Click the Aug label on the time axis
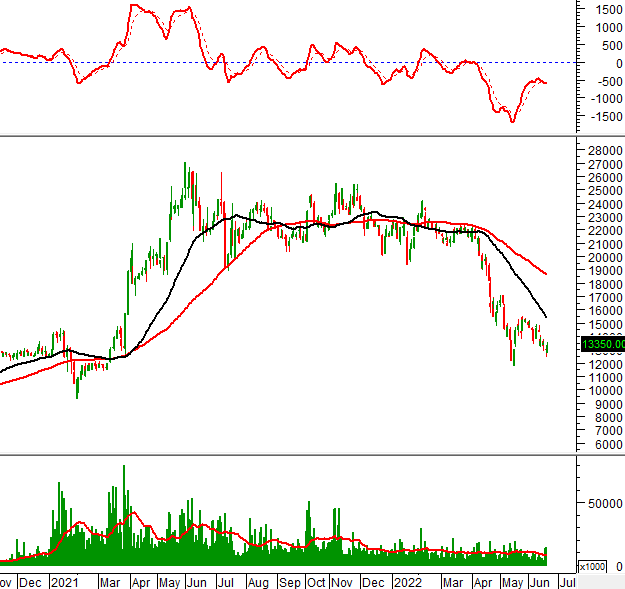 point(258,581)
